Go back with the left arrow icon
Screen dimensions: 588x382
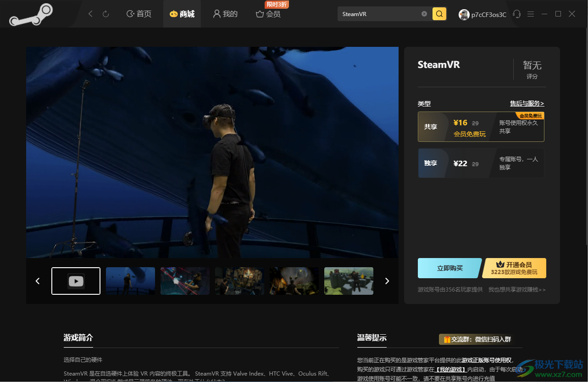coord(90,14)
